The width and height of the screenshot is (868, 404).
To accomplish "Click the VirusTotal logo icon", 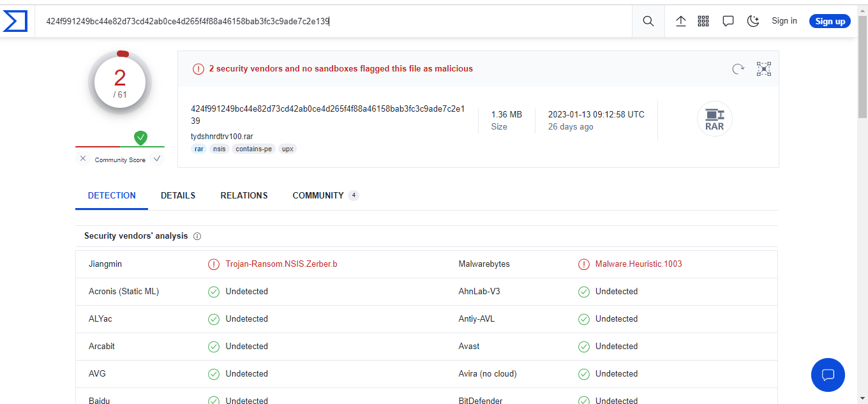I will pyautogui.click(x=15, y=21).
